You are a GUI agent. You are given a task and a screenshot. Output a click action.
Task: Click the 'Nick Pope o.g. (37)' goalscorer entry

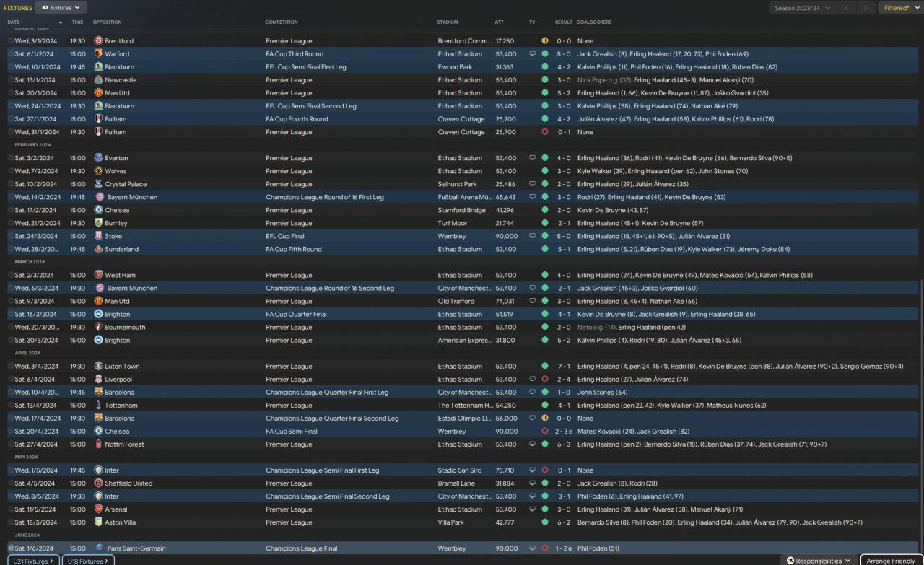[604, 80]
